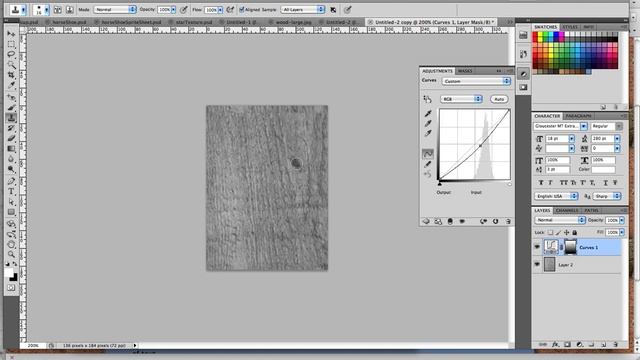Create new fill or adjustment layer icon

pyautogui.click(x=579, y=344)
